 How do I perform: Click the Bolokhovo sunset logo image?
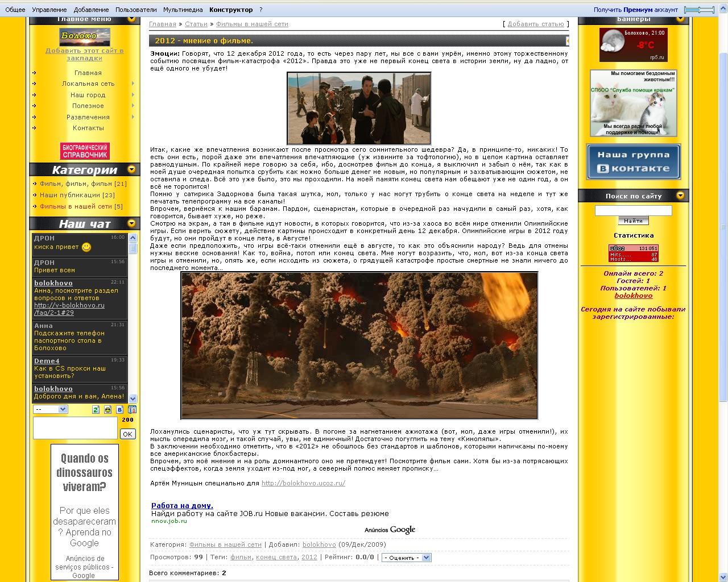pyautogui.click(x=85, y=37)
